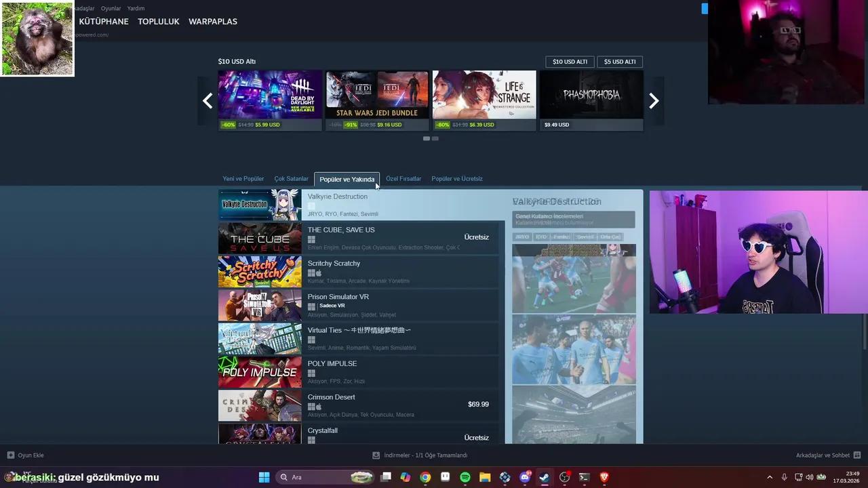Click the İndirmeler download icon
The width and height of the screenshot is (868, 488).
[x=376, y=455]
